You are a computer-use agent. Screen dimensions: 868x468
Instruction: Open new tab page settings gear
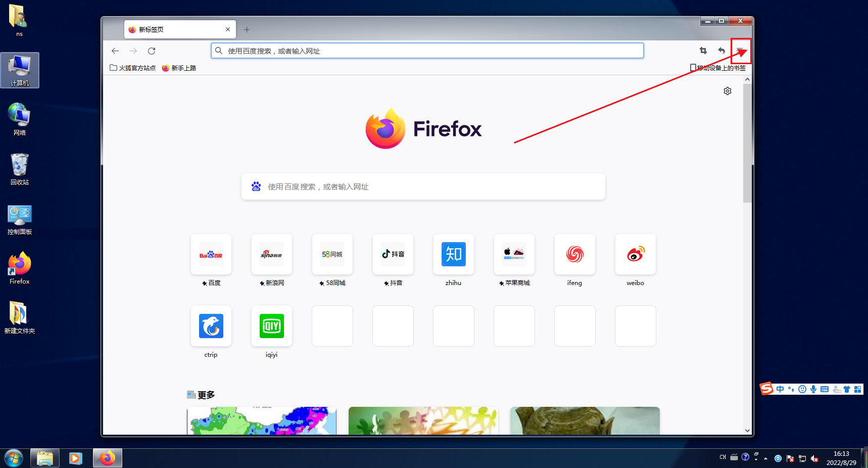[x=728, y=91]
